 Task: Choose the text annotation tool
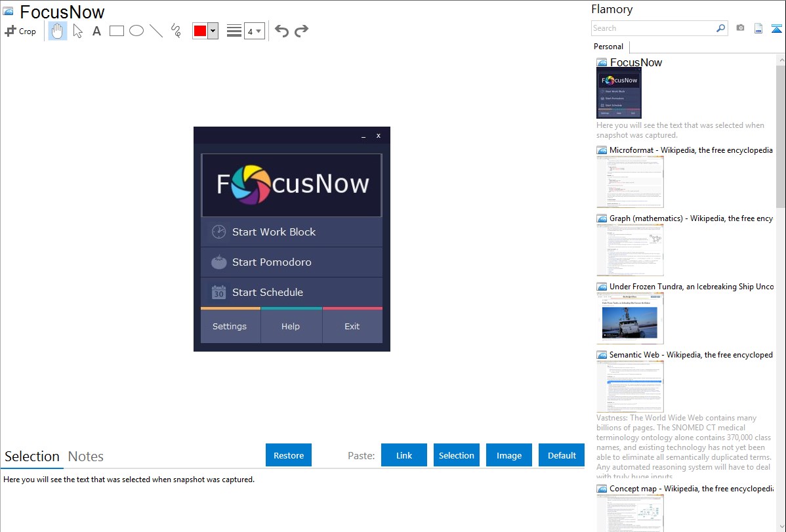(x=96, y=31)
